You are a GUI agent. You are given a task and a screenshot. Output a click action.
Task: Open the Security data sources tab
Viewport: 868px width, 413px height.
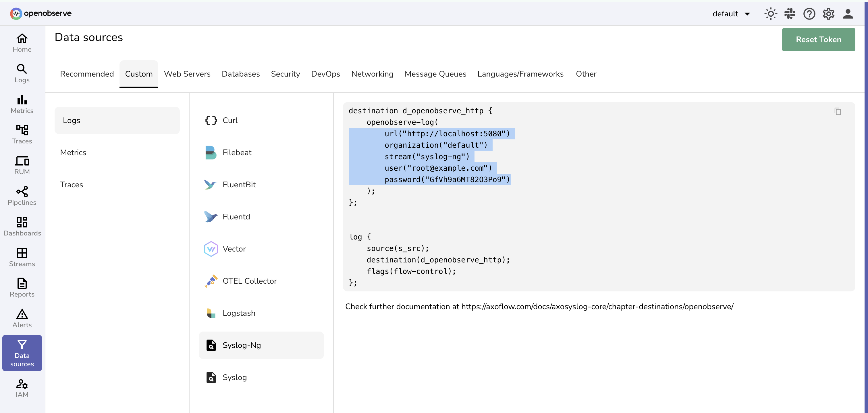click(286, 74)
